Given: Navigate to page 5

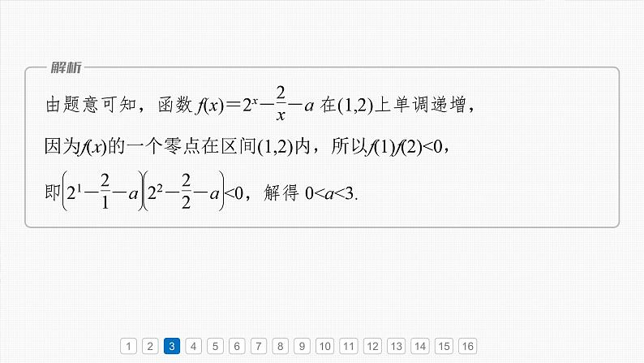Looking at the screenshot, I should [x=214, y=346].
